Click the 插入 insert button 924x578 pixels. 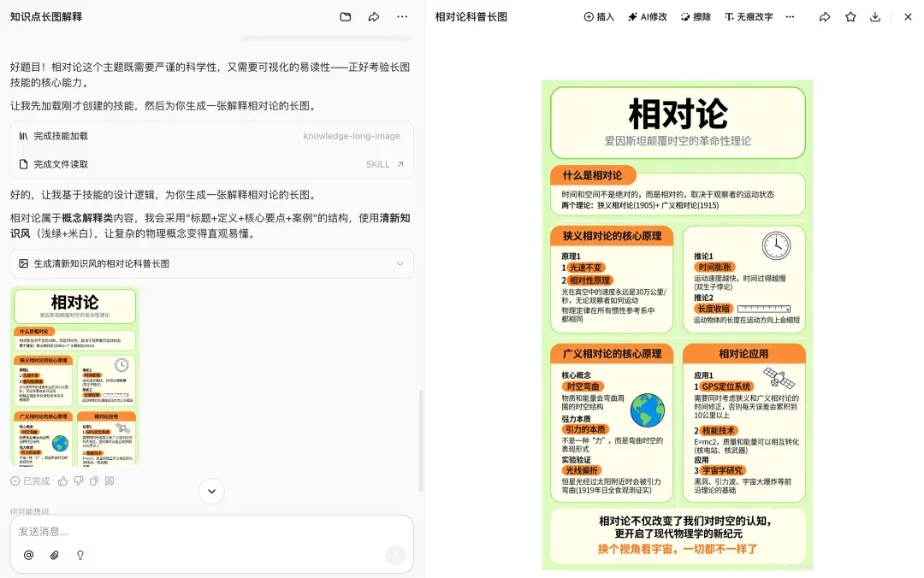[x=599, y=17]
